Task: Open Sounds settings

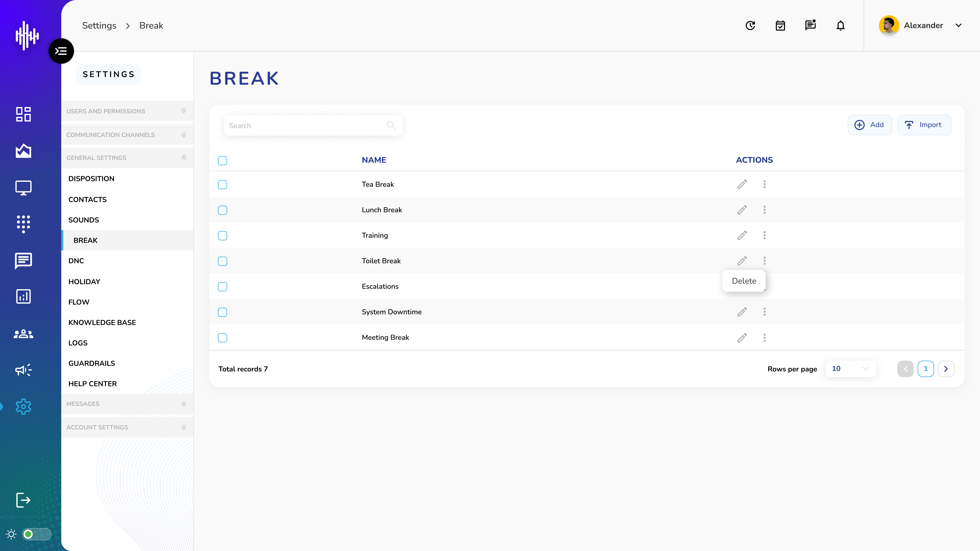Action: pyautogui.click(x=84, y=220)
